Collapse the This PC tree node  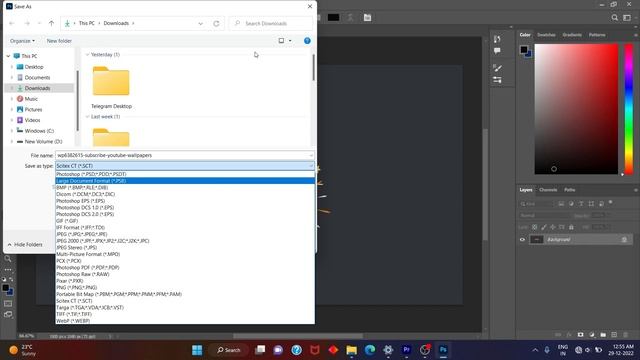coord(8,56)
